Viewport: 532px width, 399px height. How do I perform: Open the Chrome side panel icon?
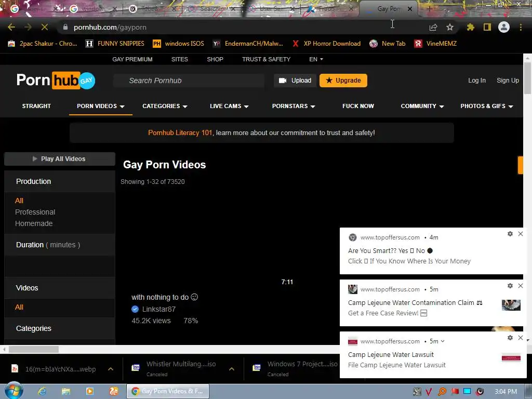pyautogui.click(x=487, y=27)
